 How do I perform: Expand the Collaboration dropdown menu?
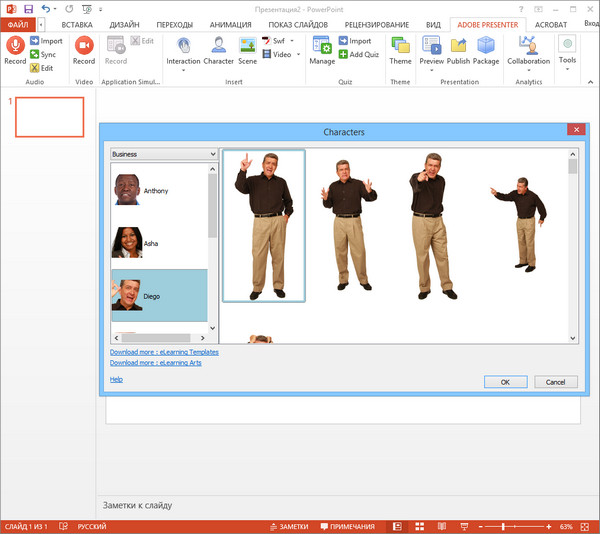coord(528,70)
